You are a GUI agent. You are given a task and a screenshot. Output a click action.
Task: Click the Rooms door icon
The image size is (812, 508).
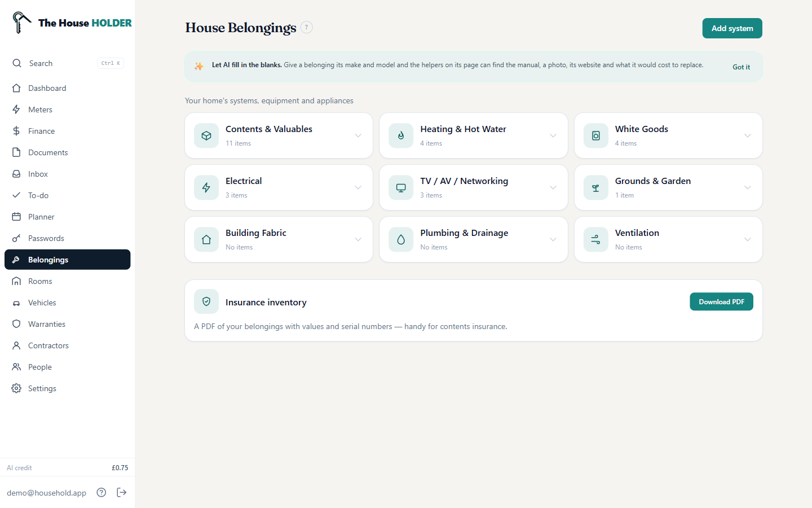tap(16, 281)
